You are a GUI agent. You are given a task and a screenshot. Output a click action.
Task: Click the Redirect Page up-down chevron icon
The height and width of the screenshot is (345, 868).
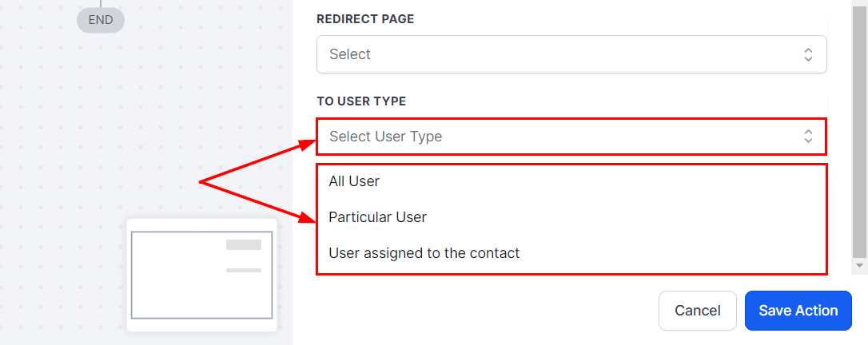[x=808, y=54]
